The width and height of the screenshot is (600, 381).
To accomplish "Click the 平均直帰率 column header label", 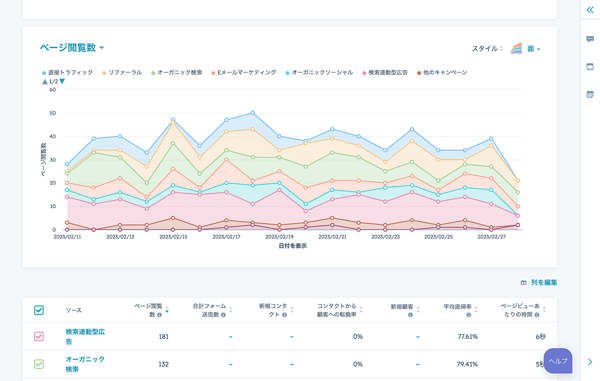I will (x=457, y=307).
